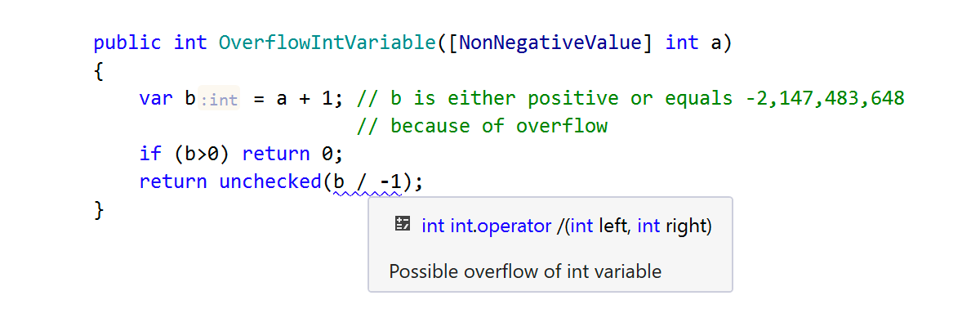Image resolution: width=980 pixels, height=327 pixels.
Task: Click the closing curly brace
Action: point(99,209)
